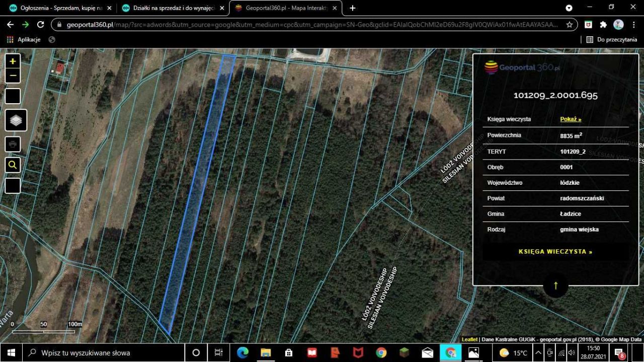
Task: Open the Aplikacje bookmarks shortcut
Action: click(x=23, y=39)
